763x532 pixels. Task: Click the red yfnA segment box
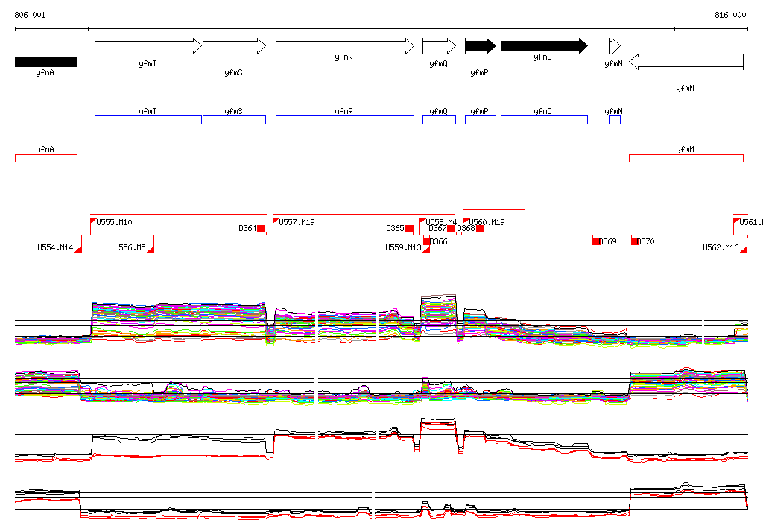click(46, 158)
